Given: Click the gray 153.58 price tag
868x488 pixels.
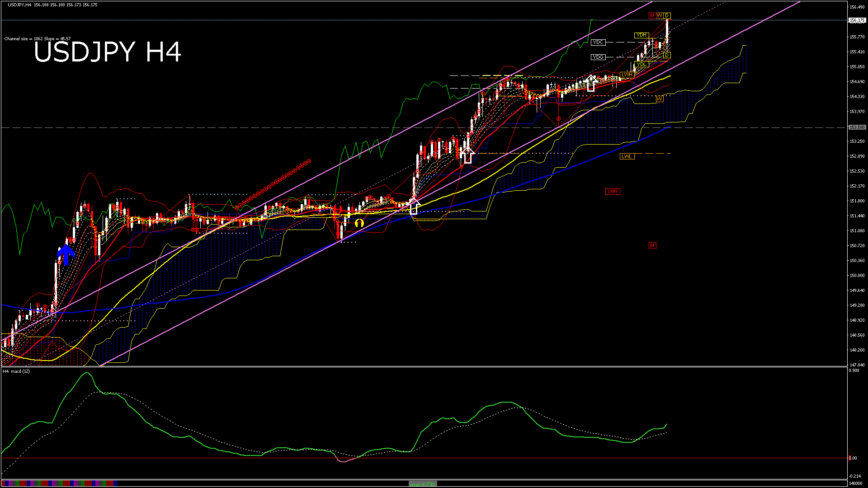Looking at the screenshot, I should coord(857,127).
